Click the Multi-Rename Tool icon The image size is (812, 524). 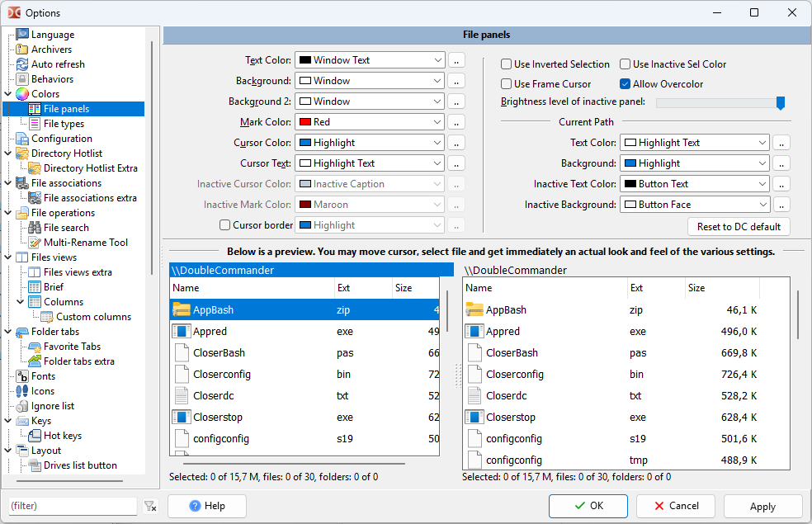coord(35,243)
